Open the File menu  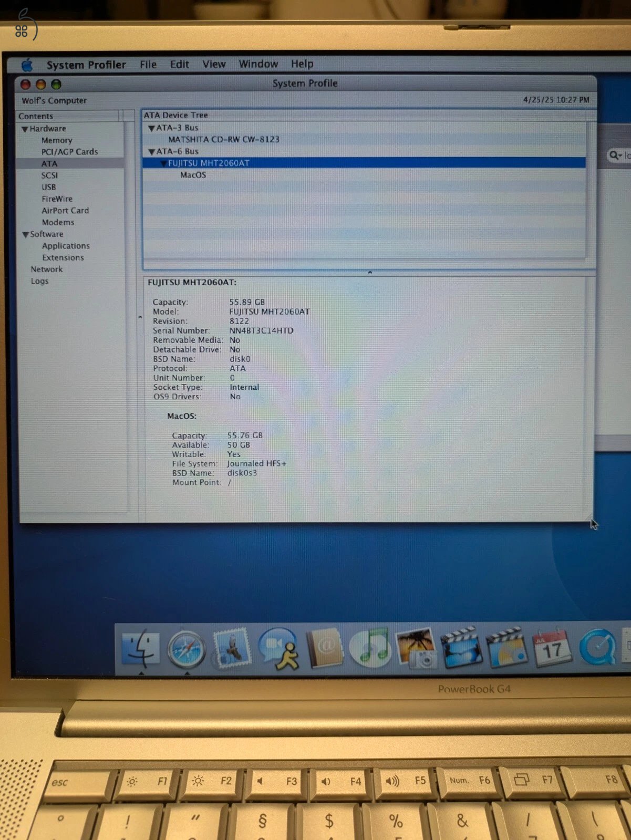(x=148, y=65)
